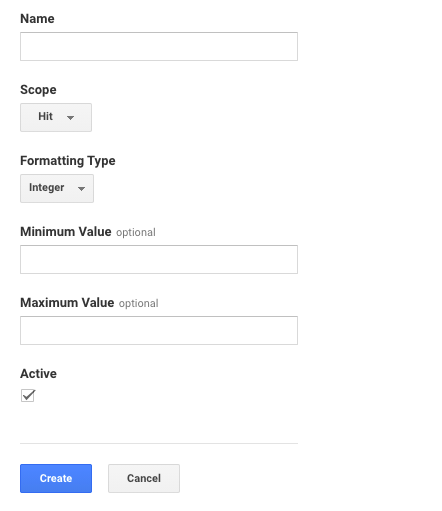The image size is (442, 511).
Task: Open the Scope dropdown showing Hit
Action: tap(56, 117)
